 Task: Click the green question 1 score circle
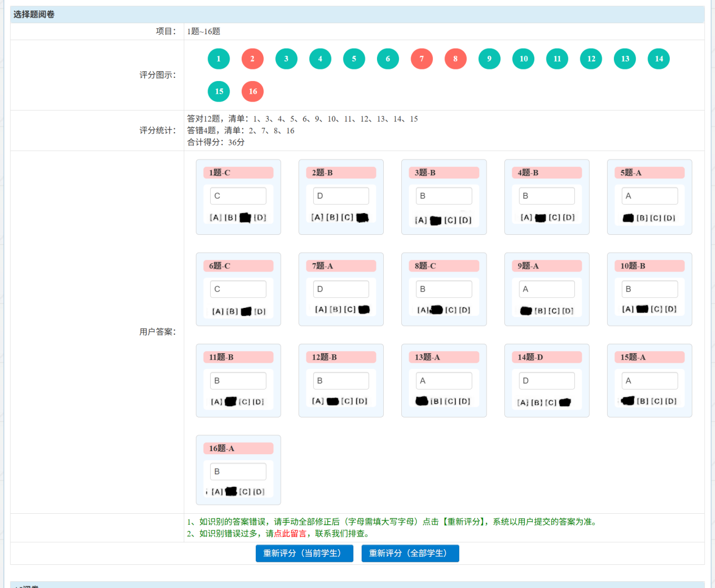[x=219, y=59]
